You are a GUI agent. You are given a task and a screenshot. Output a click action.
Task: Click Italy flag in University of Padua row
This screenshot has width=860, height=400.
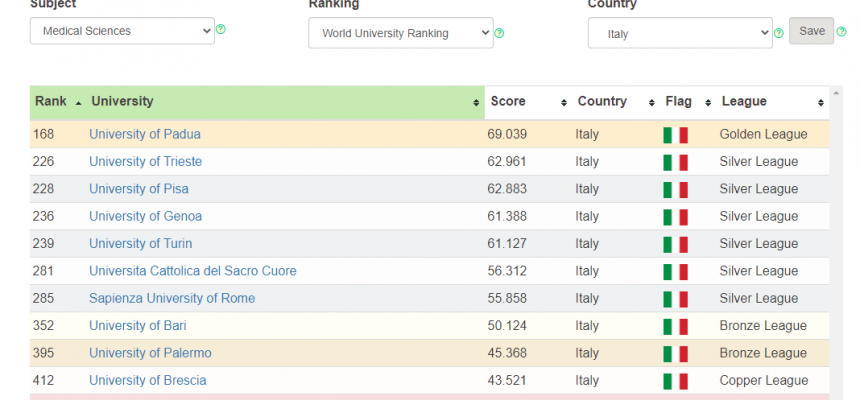[x=675, y=135]
